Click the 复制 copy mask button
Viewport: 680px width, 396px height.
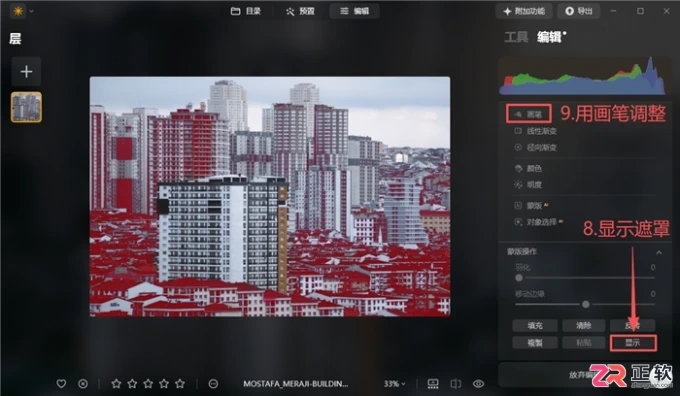coord(535,343)
